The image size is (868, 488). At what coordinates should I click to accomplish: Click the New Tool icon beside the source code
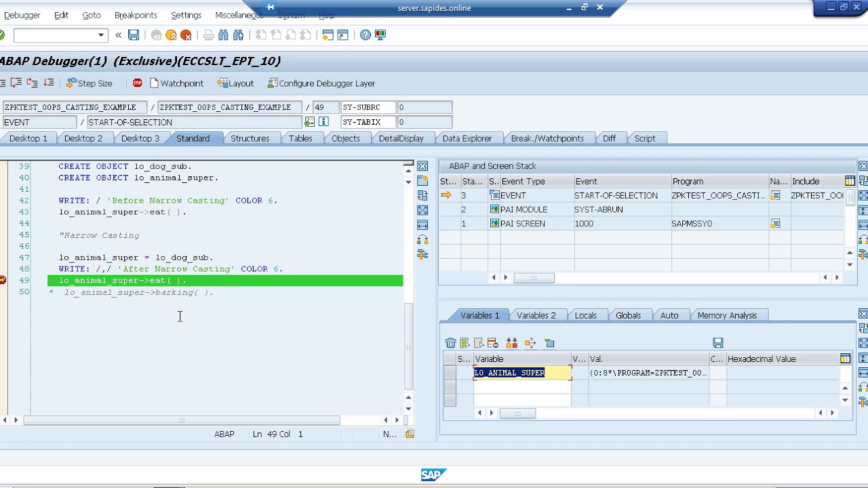pyautogui.click(x=422, y=181)
